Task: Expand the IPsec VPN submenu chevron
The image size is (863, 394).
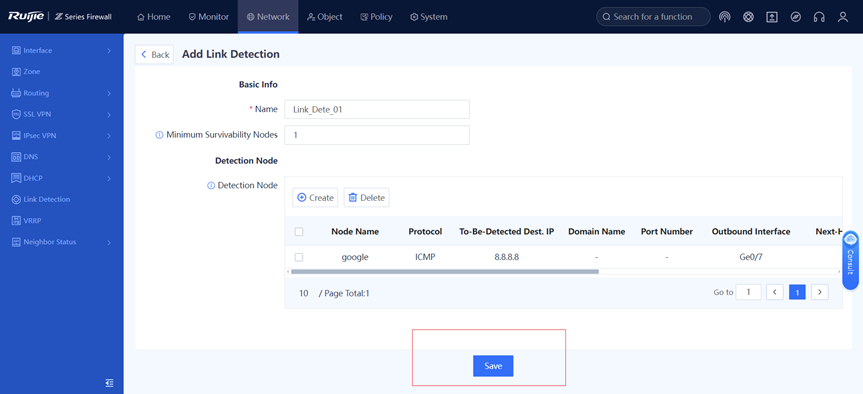Action: click(x=109, y=135)
